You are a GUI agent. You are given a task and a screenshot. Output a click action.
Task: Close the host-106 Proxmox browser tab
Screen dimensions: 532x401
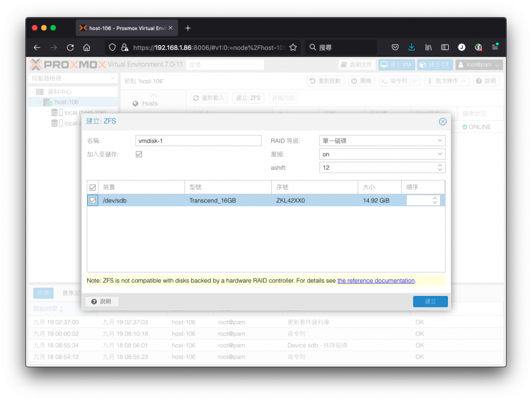point(170,28)
